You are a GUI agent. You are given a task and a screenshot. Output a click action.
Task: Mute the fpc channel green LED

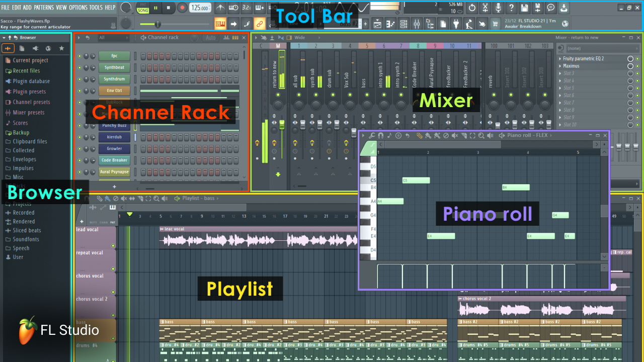point(79,56)
